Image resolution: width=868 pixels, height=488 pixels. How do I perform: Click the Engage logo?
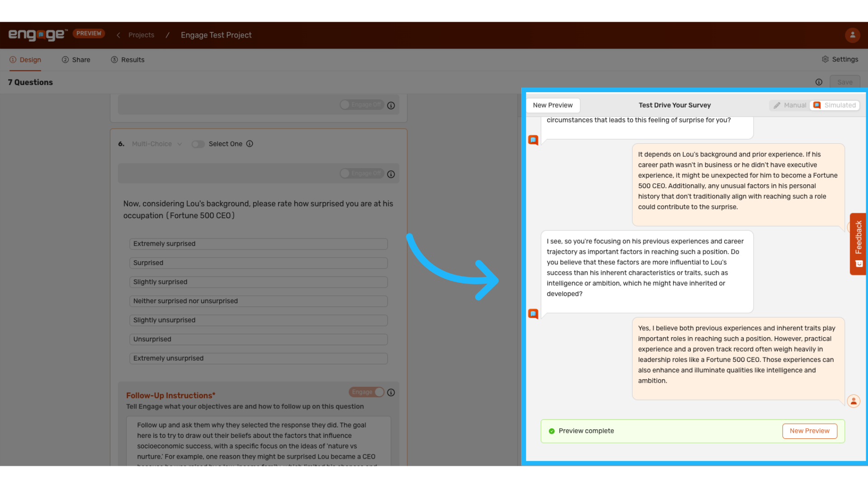[x=38, y=35]
